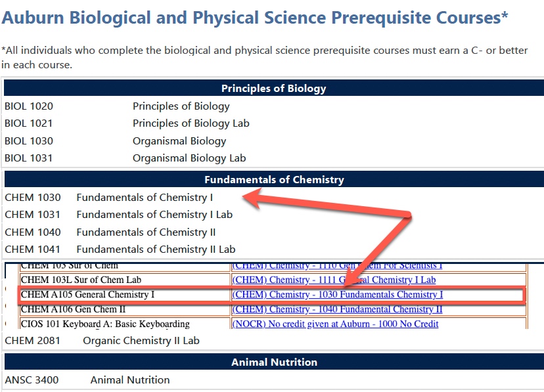Click the red arrowhead pointing at CHEM 1030

(252, 198)
